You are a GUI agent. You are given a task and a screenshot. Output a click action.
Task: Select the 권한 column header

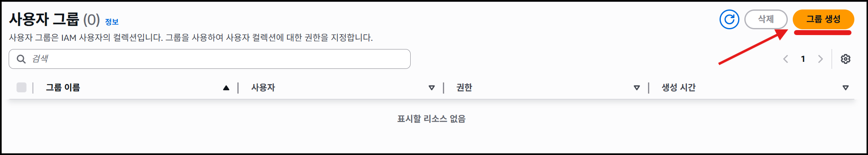pyautogui.click(x=464, y=87)
